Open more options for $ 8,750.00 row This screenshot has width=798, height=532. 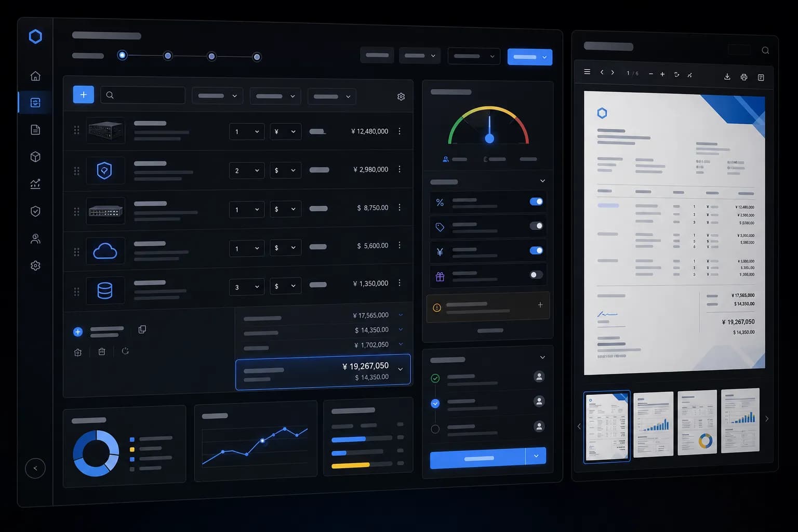[400, 207]
